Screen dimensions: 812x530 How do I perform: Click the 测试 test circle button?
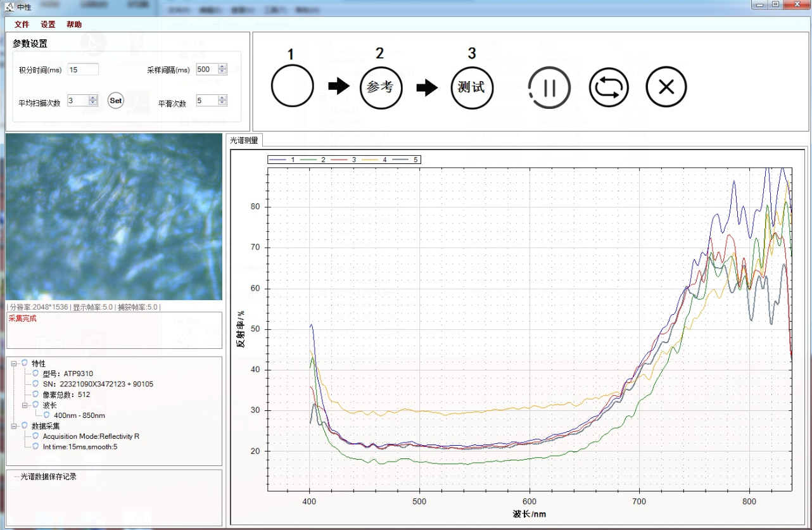[472, 87]
